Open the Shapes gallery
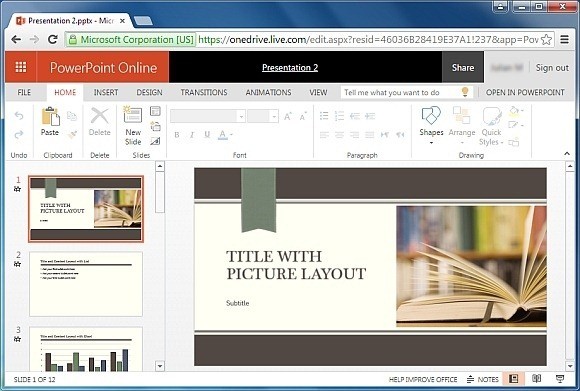The width and height of the screenshot is (580, 391). click(431, 125)
